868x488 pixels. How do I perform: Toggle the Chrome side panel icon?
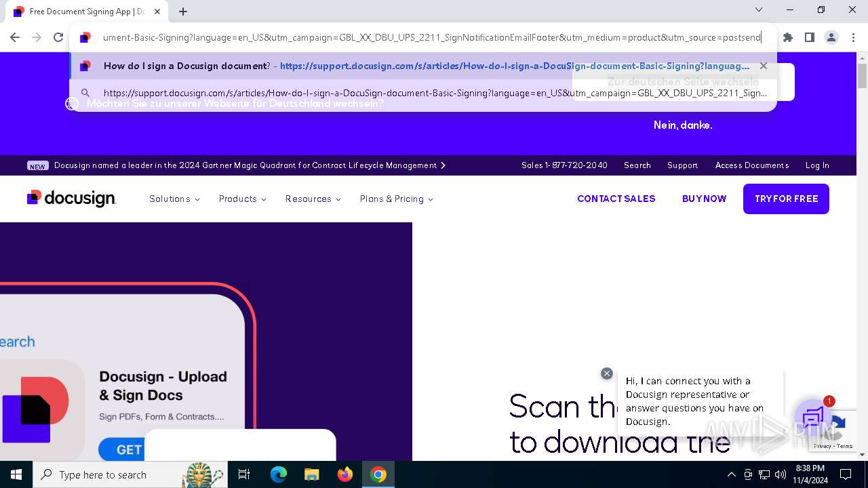coord(810,37)
